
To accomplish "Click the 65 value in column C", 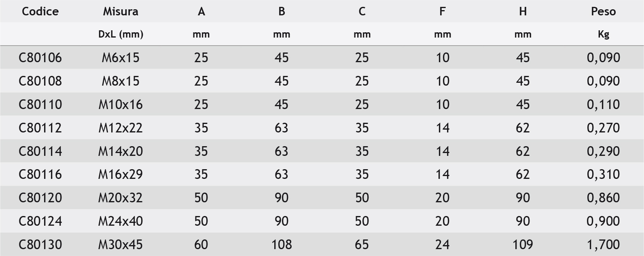I will pos(362,245).
